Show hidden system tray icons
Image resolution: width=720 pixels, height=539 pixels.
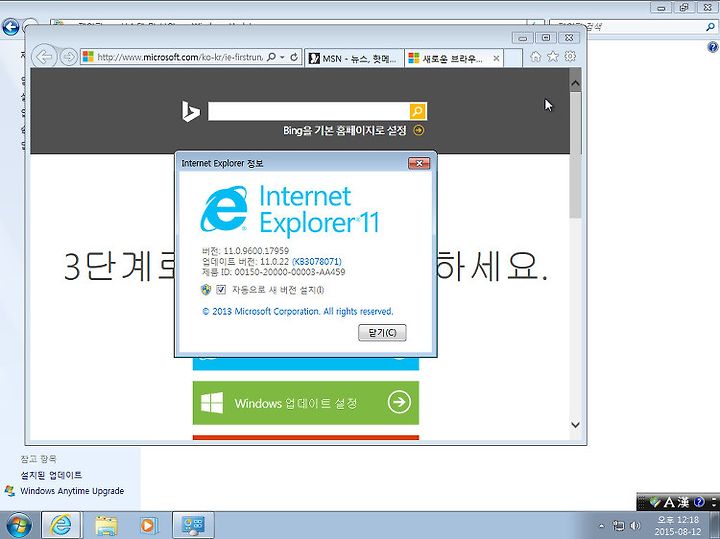coord(602,526)
